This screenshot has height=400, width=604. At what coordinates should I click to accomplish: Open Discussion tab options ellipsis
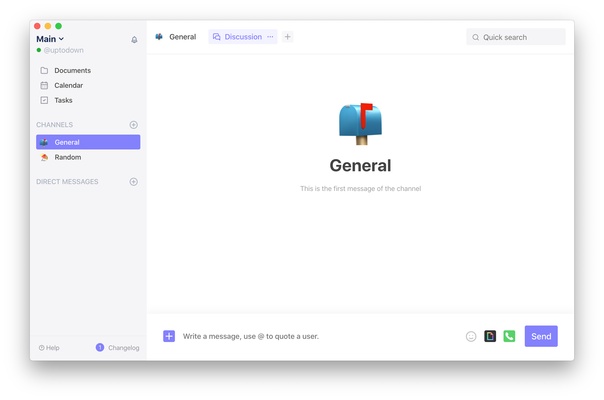point(270,37)
